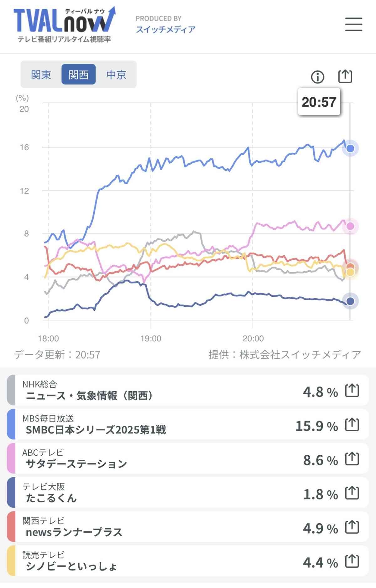Open スイッチメディア producer link
The image size is (376, 588).
(x=165, y=29)
